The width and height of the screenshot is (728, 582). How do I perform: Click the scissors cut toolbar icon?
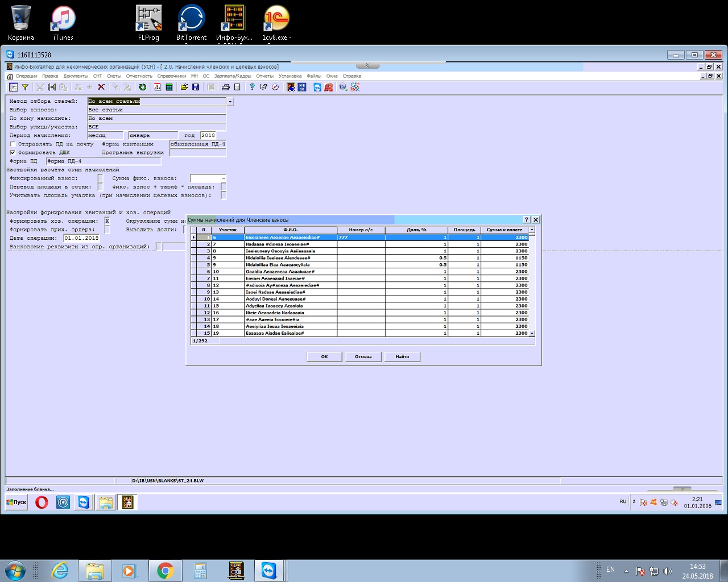click(x=40, y=87)
